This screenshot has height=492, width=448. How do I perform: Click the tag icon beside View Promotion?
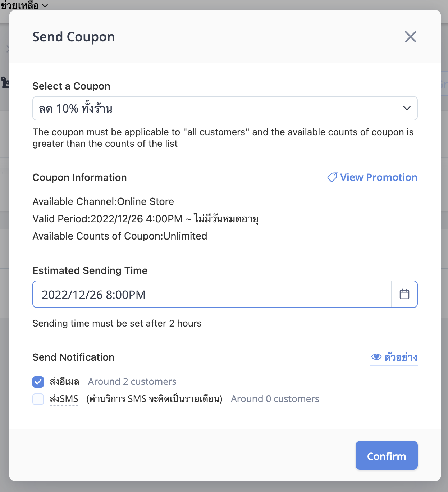point(332,177)
